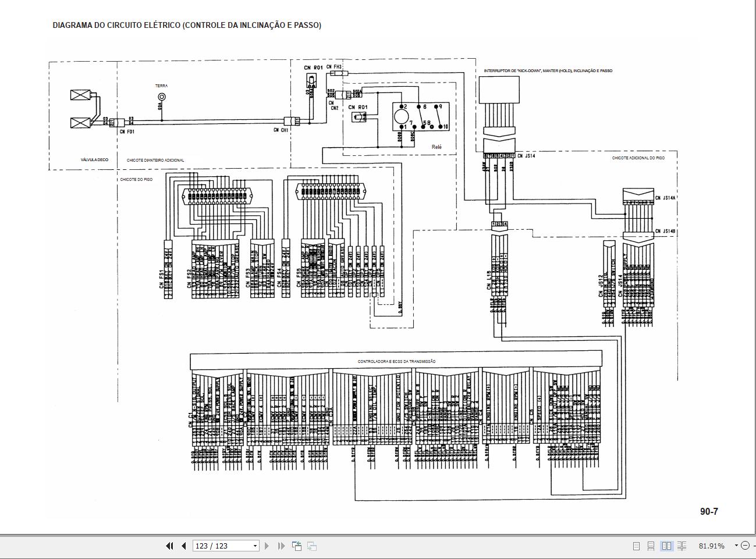This screenshot has height=559, width=756.
Task: Click the 'TERRA' label in the diagram
Action: click(161, 86)
